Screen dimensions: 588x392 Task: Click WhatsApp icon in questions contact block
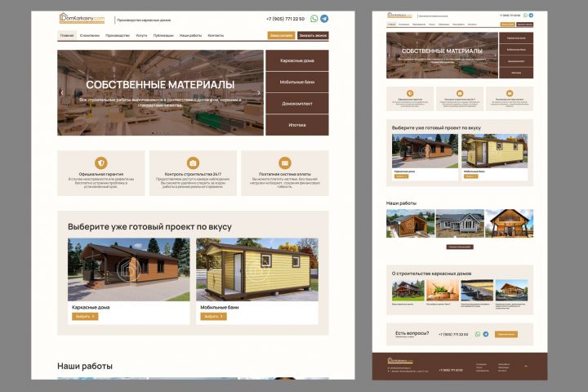click(478, 334)
